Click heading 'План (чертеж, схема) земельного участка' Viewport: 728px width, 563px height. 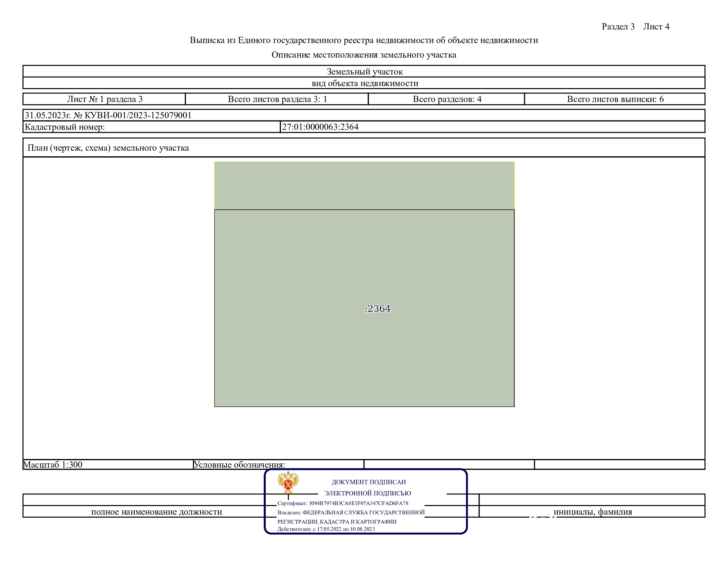(x=108, y=148)
